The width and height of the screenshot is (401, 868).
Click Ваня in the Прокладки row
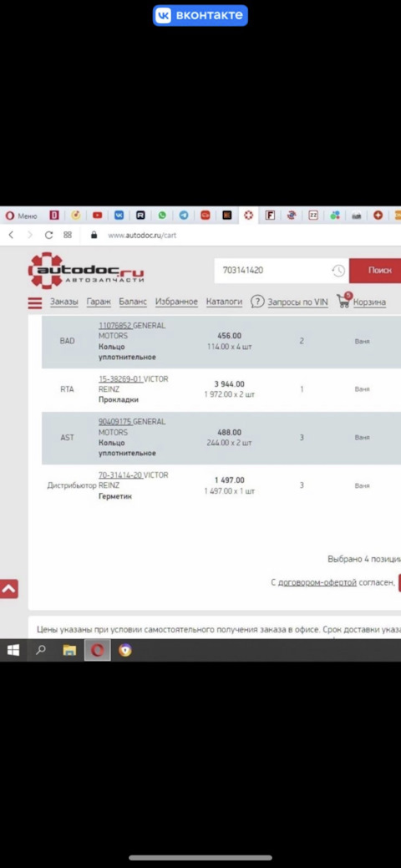(363, 389)
